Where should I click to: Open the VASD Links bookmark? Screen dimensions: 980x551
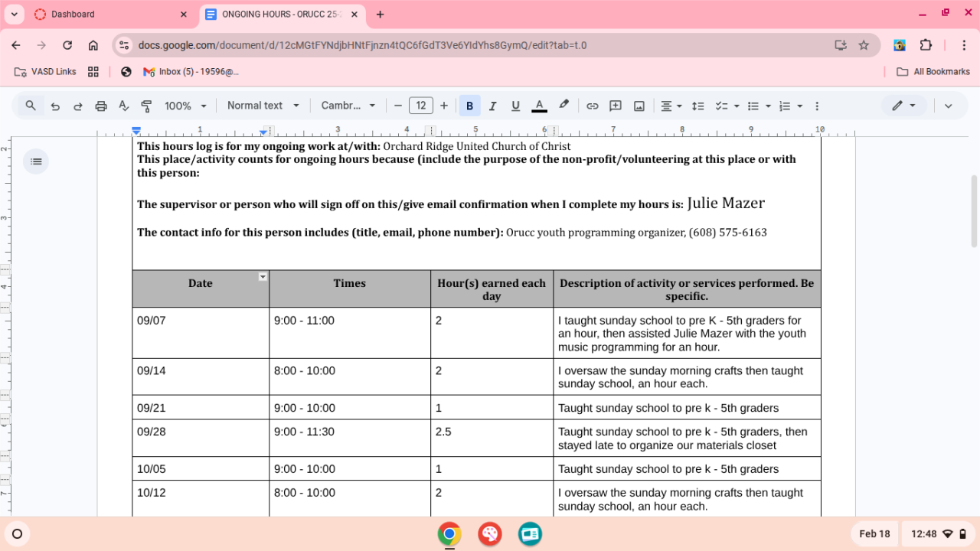tap(46, 71)
